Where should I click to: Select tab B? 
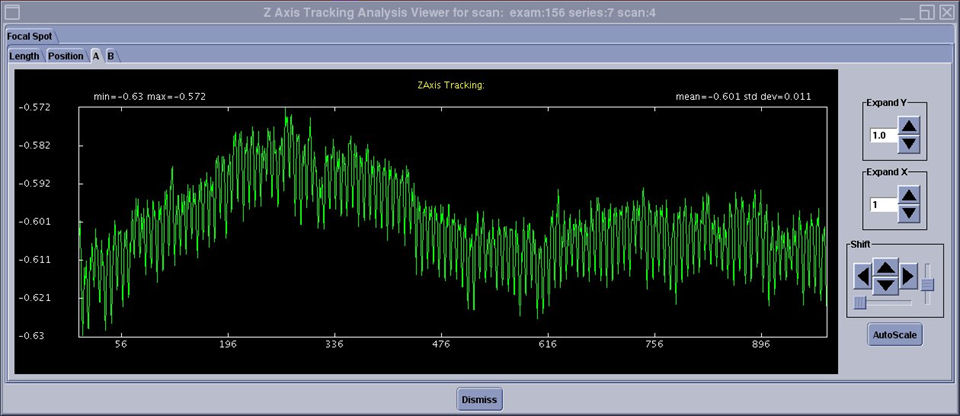[x=110, y=56]
